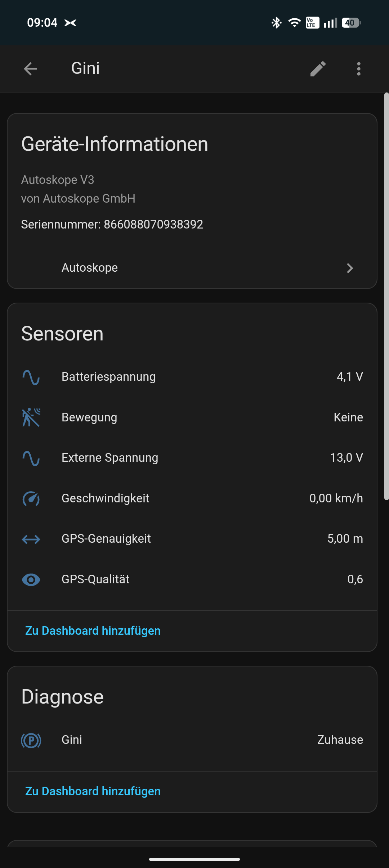The height and width of the screenshot is (868, 389).
Task: Tap the GPS-Qualität eye icon
Action: [31, 580]
